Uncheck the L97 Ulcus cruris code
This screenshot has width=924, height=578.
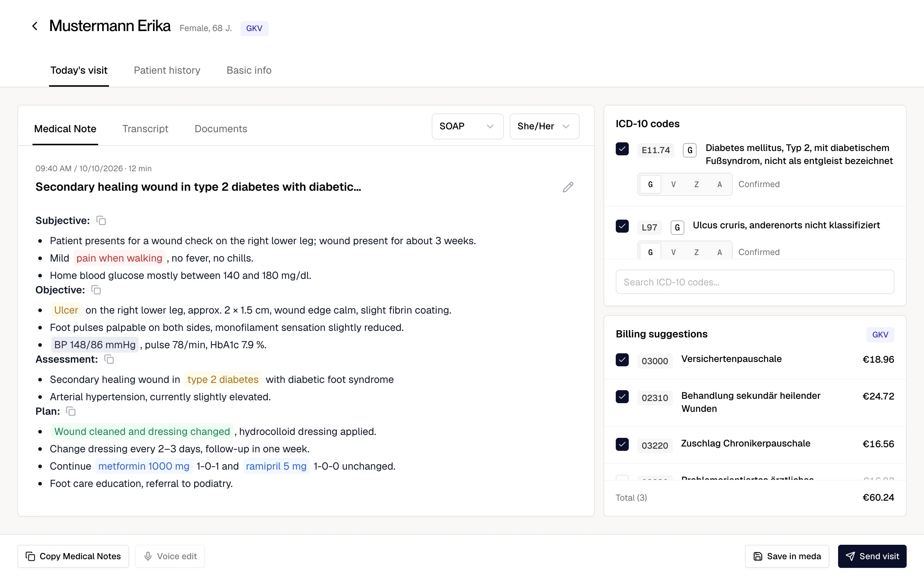pos(622,226)
